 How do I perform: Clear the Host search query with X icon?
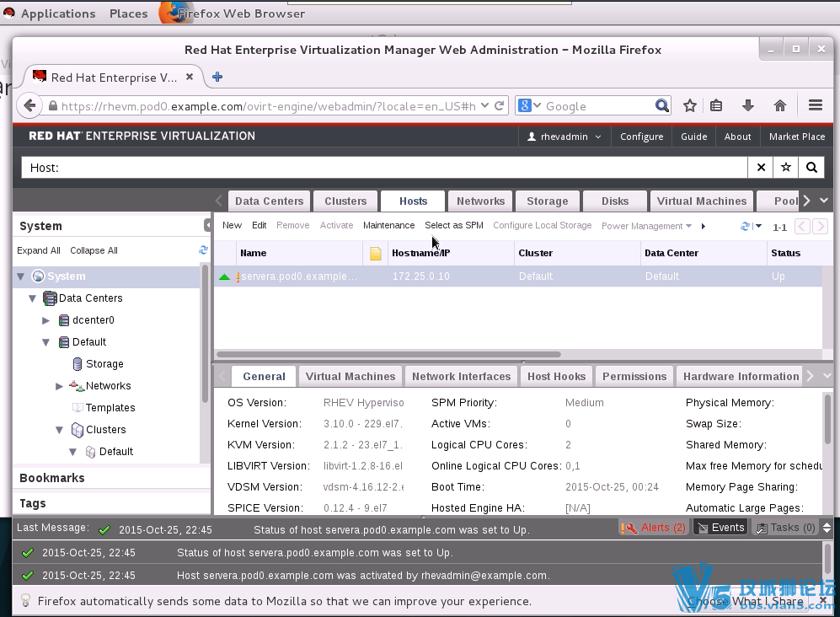761,168
